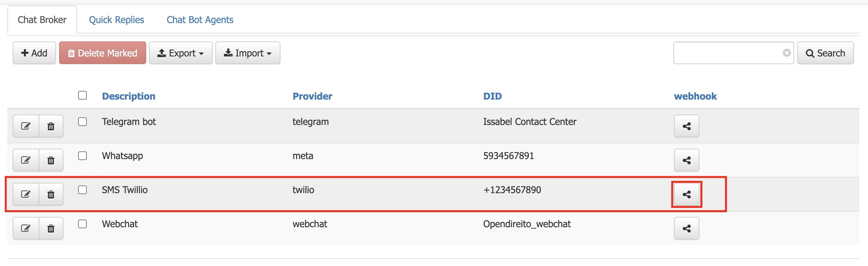Click the Add button
Viewport: 868px width, 266px height.
coord(34,53)
